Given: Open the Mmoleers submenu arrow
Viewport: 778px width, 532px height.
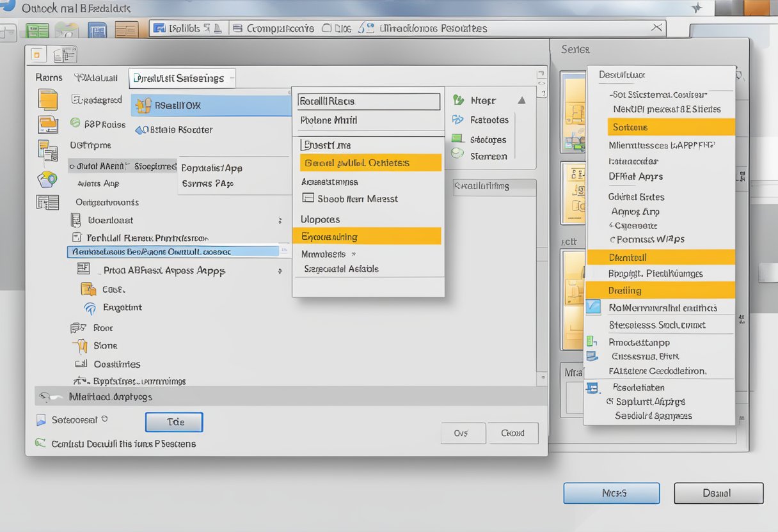Looking at the screenshot, I should tap(354, 254).
